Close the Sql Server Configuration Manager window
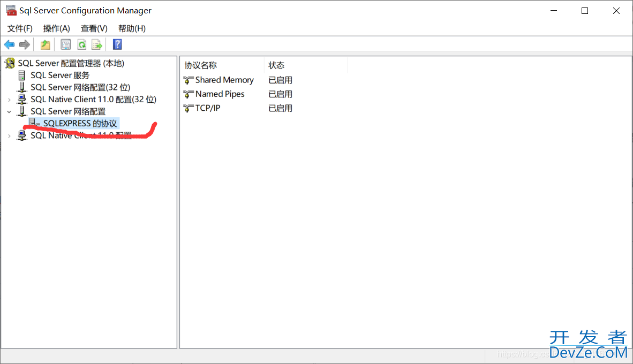The height and width of the screenshot is (364, 633). (x=616, y=11)
